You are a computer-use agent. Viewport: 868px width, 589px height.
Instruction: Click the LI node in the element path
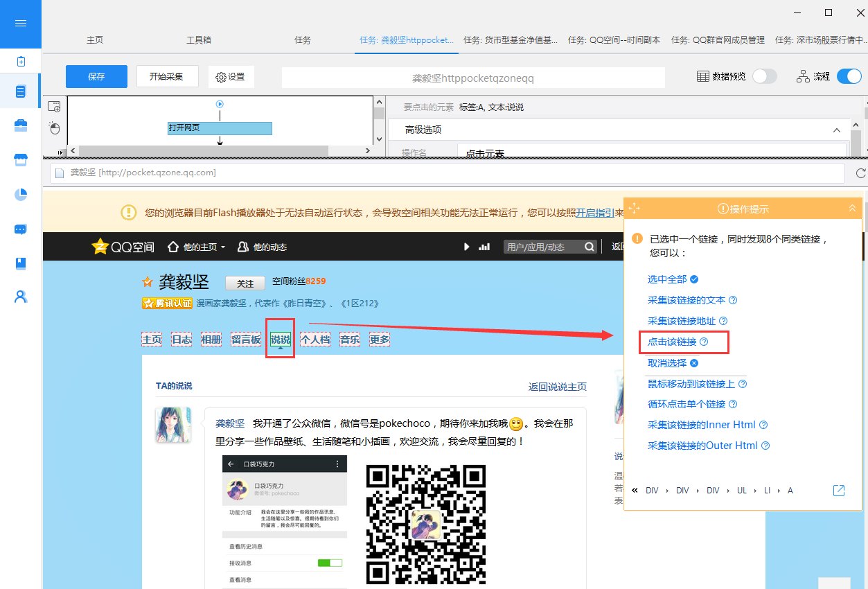coord(767,491)
